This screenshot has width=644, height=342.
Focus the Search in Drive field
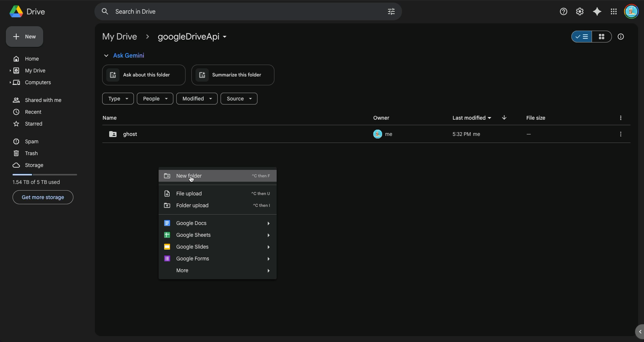(x=248, y=11)
